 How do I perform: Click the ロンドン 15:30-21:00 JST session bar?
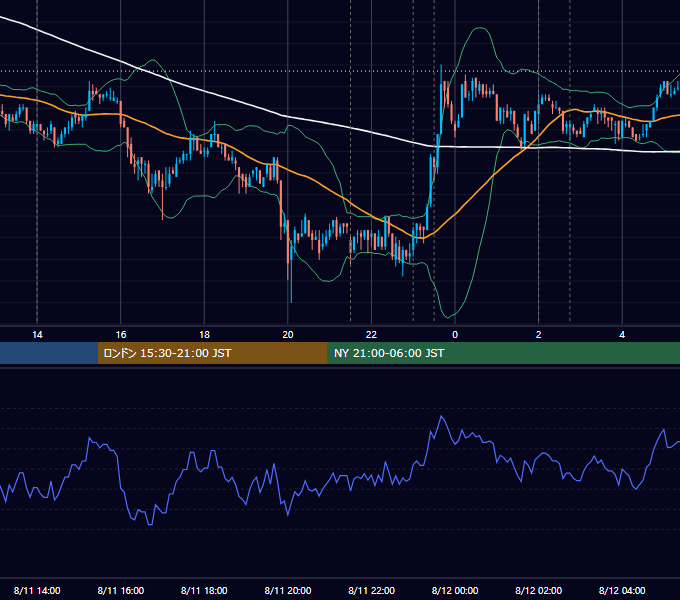click(212, 353)
